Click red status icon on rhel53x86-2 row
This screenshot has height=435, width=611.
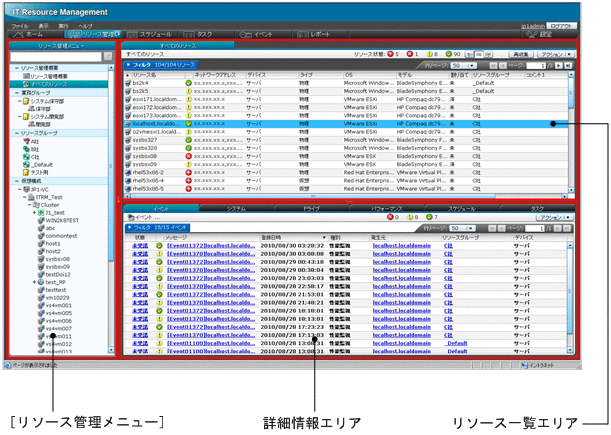click(189, 172)
